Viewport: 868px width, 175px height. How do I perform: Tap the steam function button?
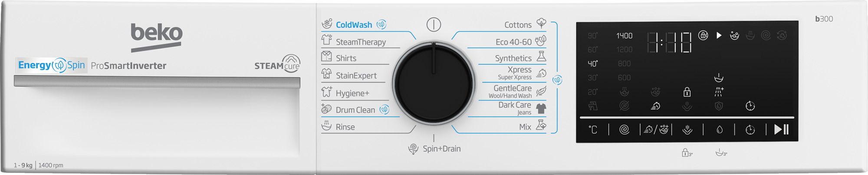(x=687, y=129)
